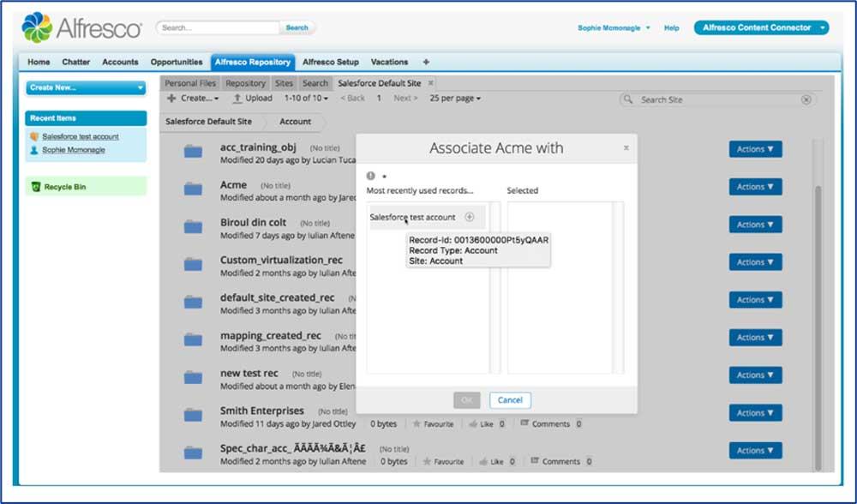Open the mapping_created_rec folder icon
857x504 pixels.
[193, 340]
